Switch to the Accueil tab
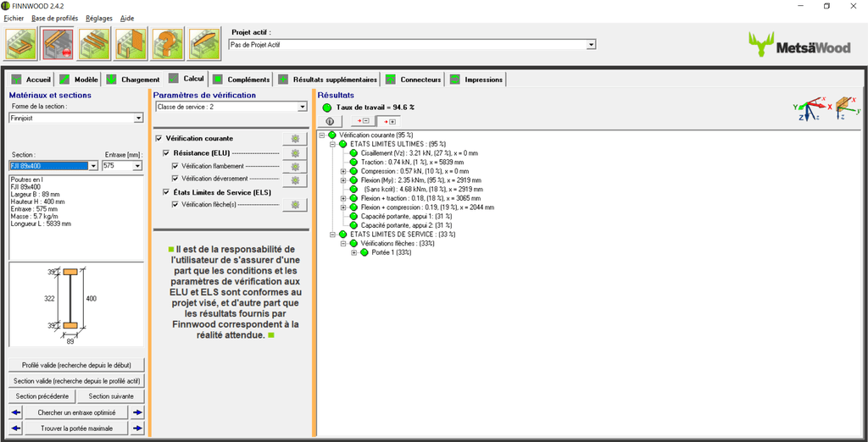The height and width of the screenshot is (442, 868). tap(31, 80)
